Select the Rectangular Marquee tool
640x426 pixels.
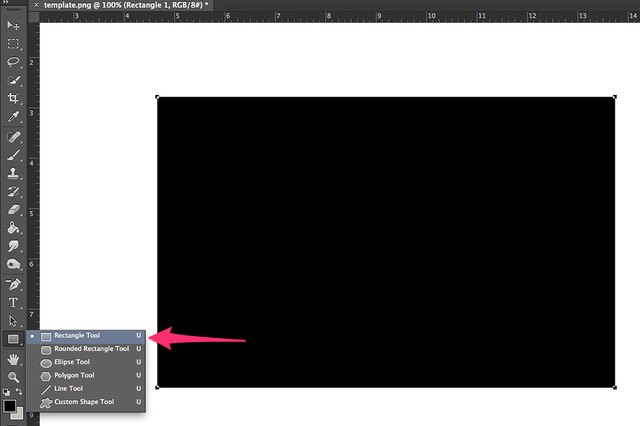click(x=13, y=44)
